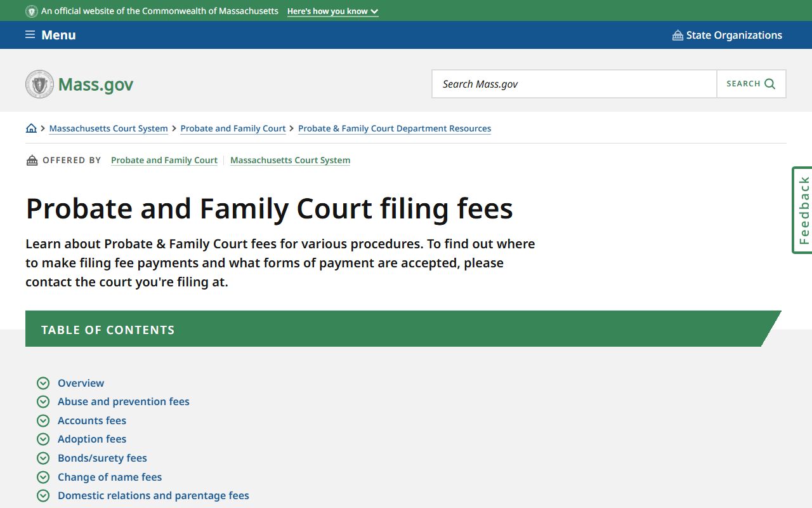This screenshot has width=812, height=508.
Task: Click the page title 'Probate and Family Court filing fees'
Action: [x=269, y=208]
